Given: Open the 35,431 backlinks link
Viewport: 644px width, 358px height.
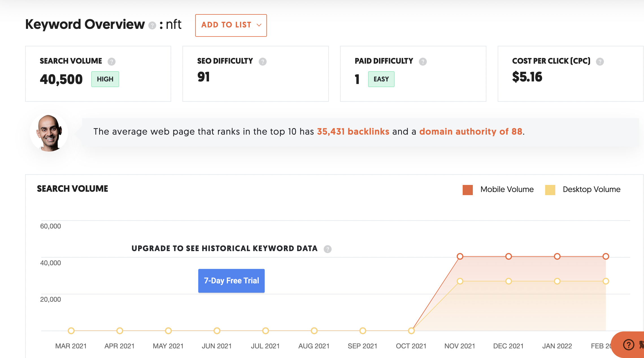Looking at the screenshot, I should (353, 131).
